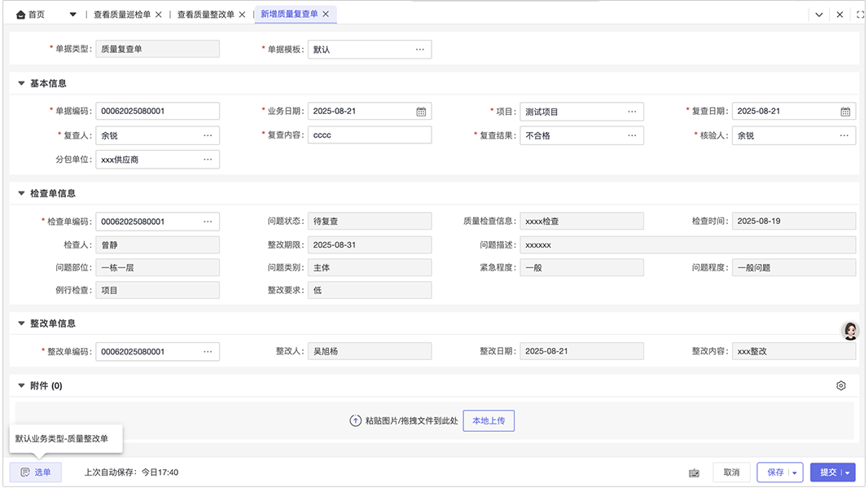Click the 取消 button
The image size is (868, 488).
pyautogui.click(x=730, y=473)
